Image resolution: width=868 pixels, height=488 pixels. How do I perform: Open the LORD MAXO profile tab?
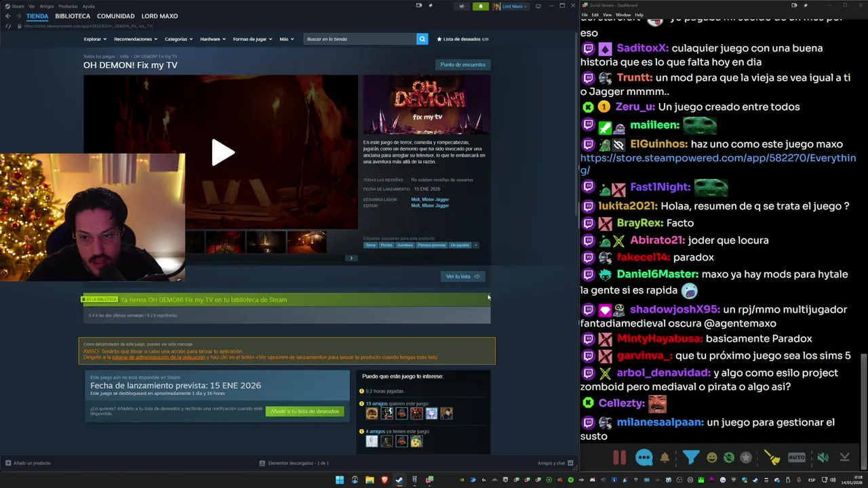(159, 16)
